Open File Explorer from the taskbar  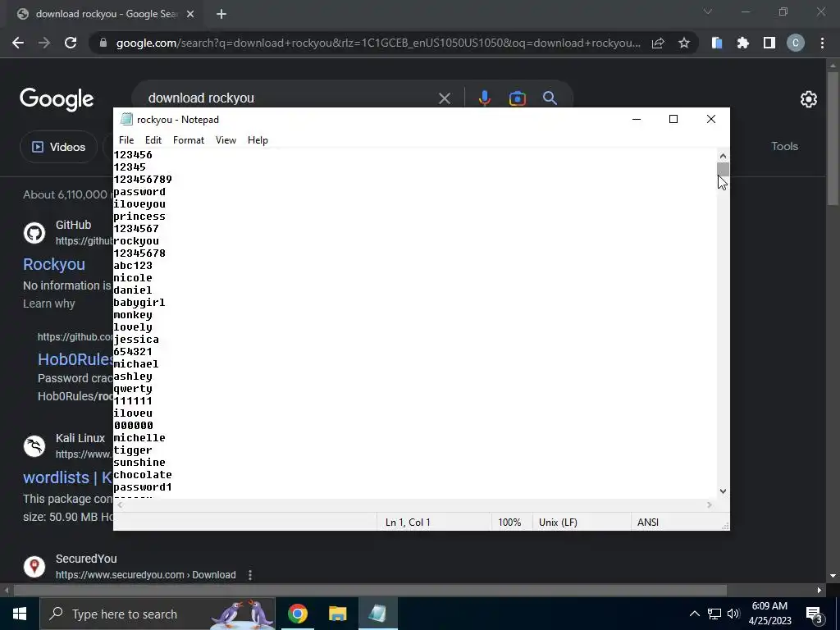pos(337,614)
